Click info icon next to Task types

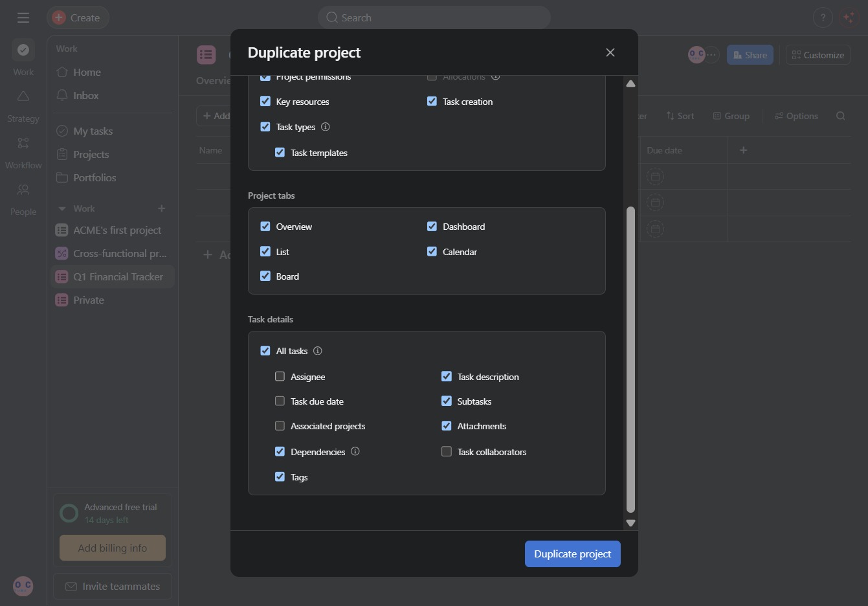click(326, 127)
